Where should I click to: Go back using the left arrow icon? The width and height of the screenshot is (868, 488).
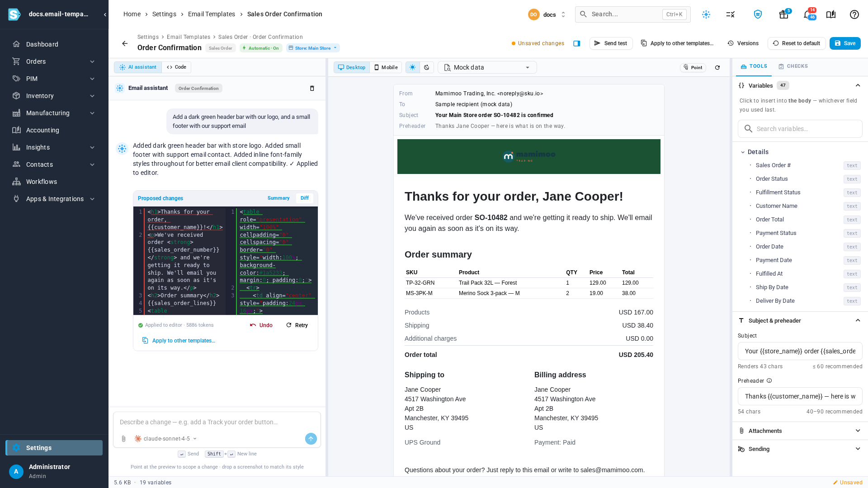click(125, 43)
